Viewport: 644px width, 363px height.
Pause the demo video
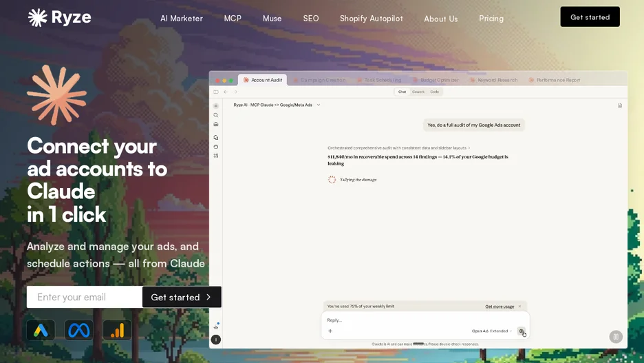616,337
